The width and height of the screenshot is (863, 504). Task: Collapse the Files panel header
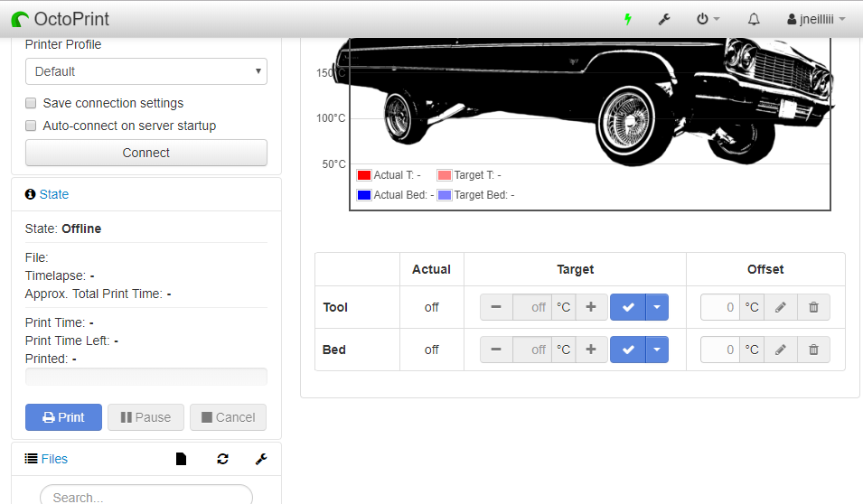(x=54, y=459)
